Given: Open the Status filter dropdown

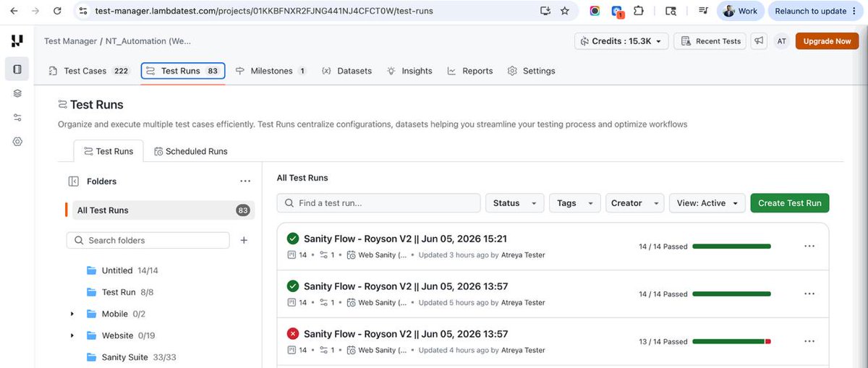Looking at the screenshot, I should [x=514, y=203].
